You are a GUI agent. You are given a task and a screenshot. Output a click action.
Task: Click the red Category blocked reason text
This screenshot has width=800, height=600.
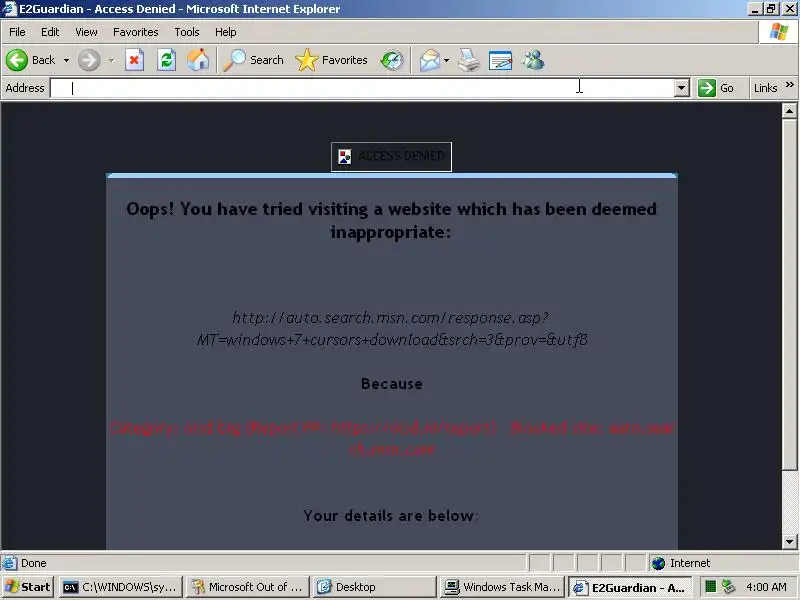point(392,438)
